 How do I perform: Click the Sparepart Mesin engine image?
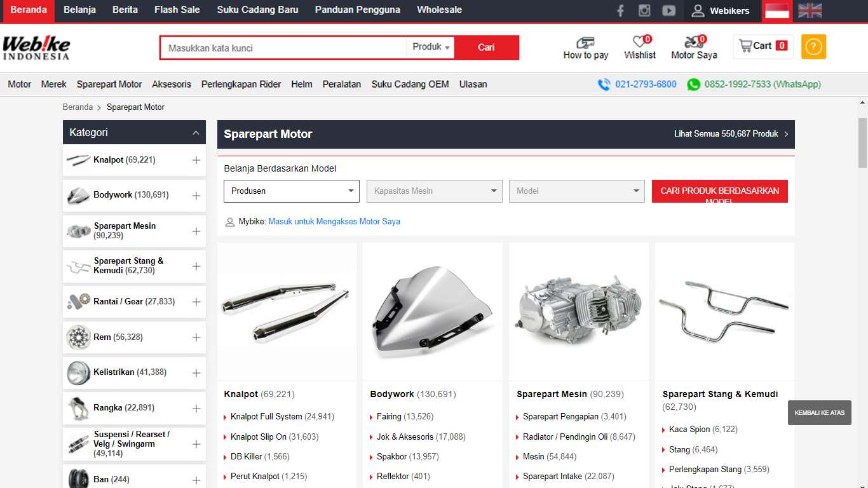(578, 312)
